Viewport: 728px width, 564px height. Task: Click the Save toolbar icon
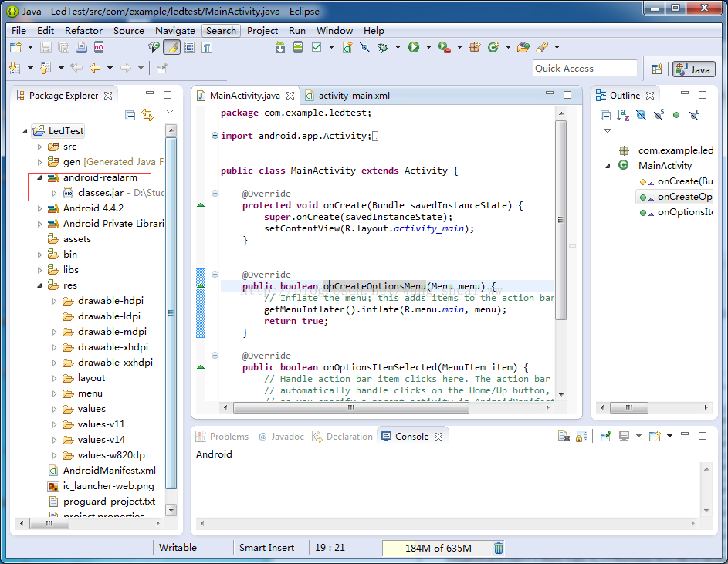pyautogui.click(x=46, y=47)
